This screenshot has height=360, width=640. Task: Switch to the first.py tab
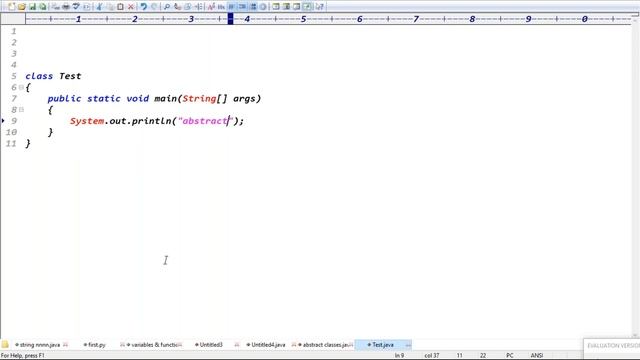coord(96,345)
